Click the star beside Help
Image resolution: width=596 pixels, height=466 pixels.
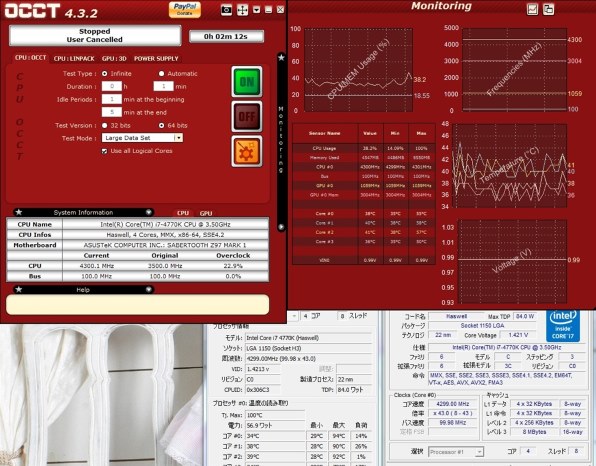pyautogui.click(x=19, y=289)
